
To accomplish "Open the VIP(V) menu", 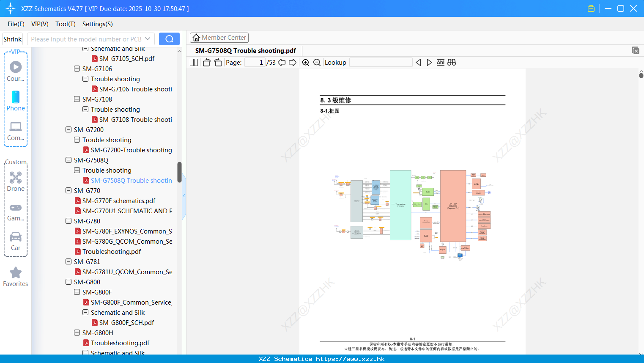I will (x=40, y=24).
